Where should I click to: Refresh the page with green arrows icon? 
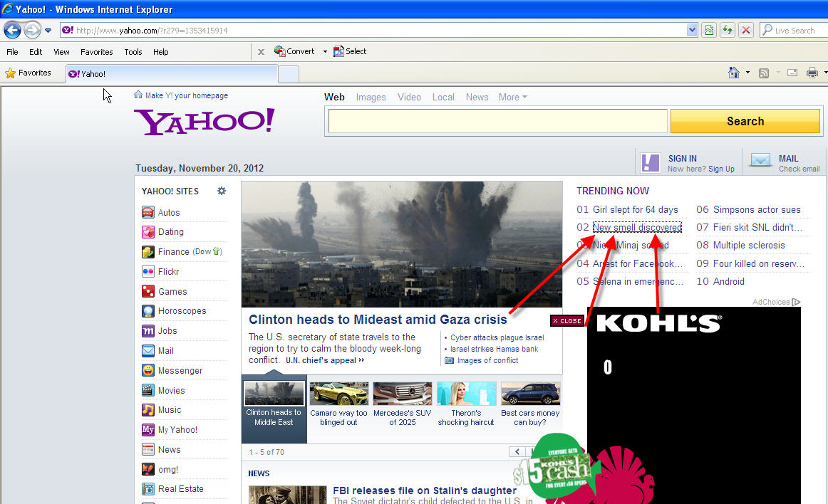pyautogui.click(x=728, y=30)
